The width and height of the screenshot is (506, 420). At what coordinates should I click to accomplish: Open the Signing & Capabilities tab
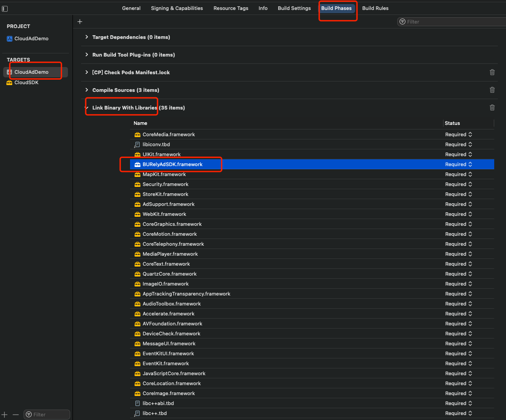pos(177,9)
